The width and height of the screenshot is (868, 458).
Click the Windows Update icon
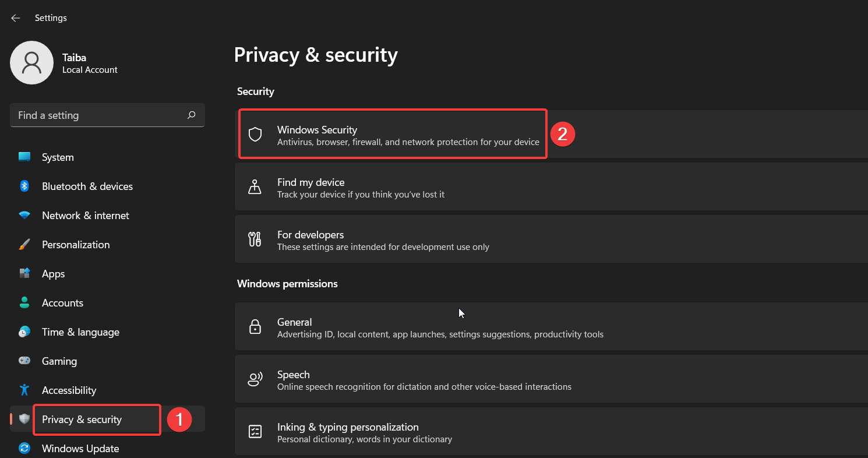pyautogui.click(x=24, y=448)
